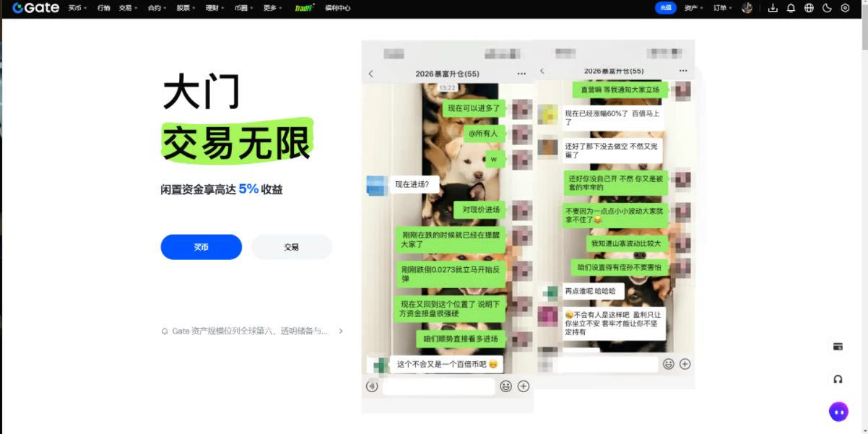Open the notifications bell in the header
This screenshot has width=868, height=434.
(x=791, y=8)
